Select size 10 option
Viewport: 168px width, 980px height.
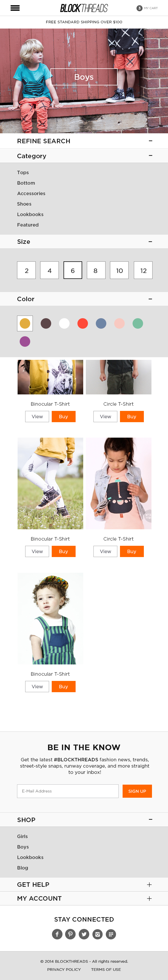coord(119,270)
